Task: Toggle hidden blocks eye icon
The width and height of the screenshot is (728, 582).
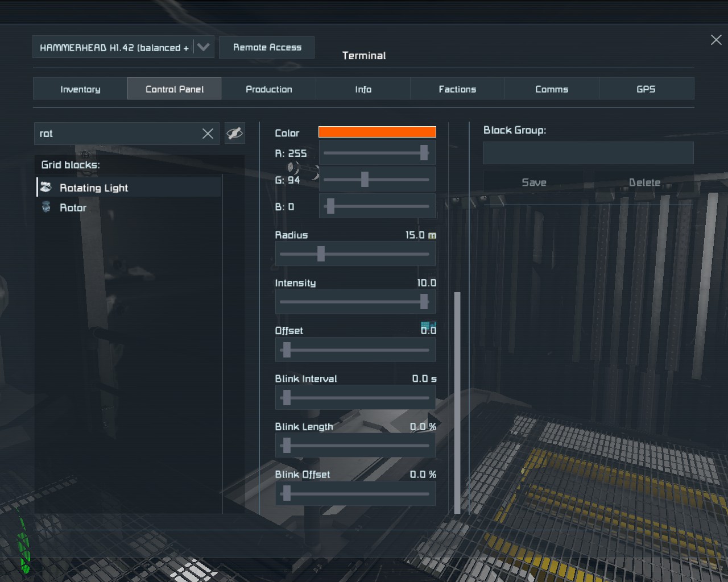Action: pos(234,134)
